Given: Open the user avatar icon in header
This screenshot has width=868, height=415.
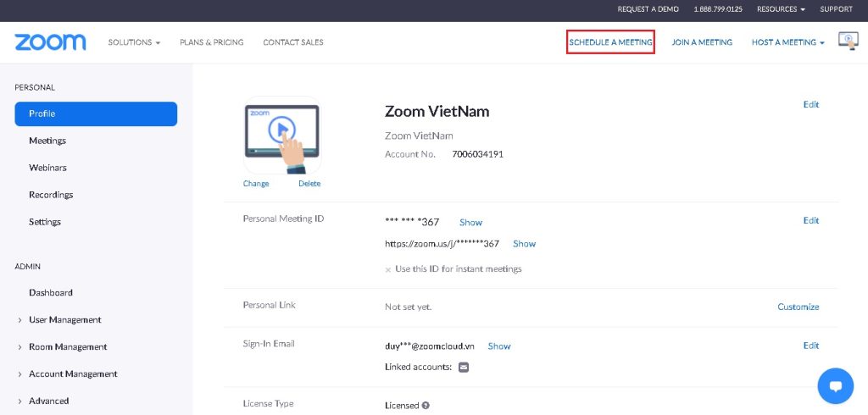Looking at the screenshot, I should (848, 41).
